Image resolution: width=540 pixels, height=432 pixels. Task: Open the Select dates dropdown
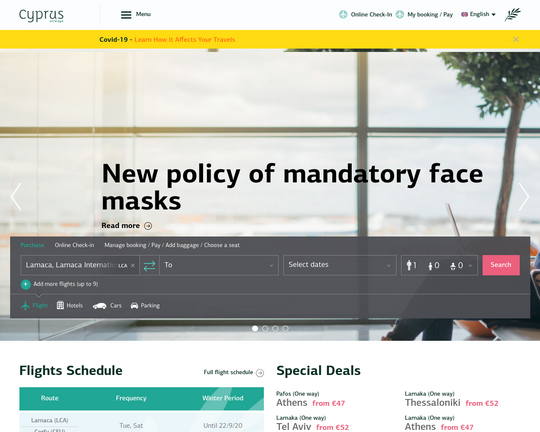click(340, 265)
